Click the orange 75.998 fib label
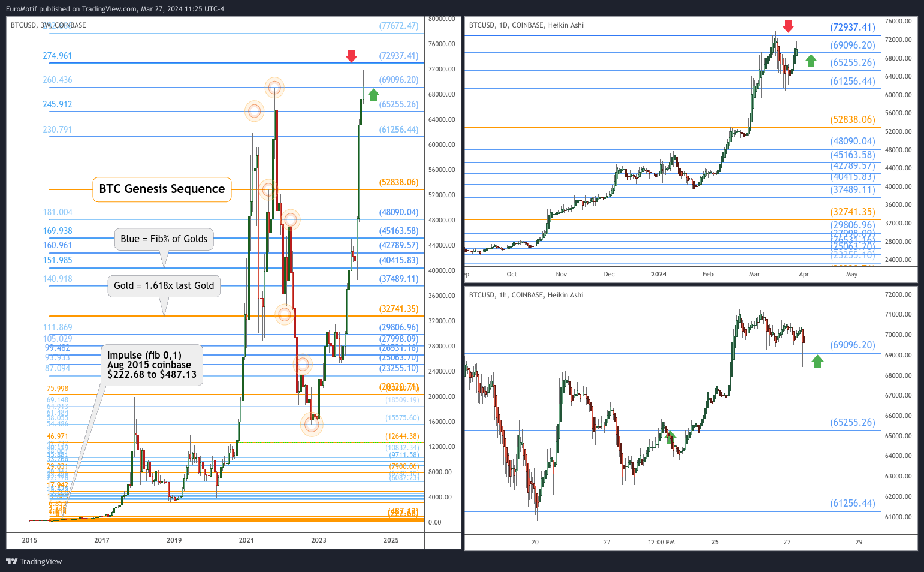 pyautogui.click(x=58, y=389)
